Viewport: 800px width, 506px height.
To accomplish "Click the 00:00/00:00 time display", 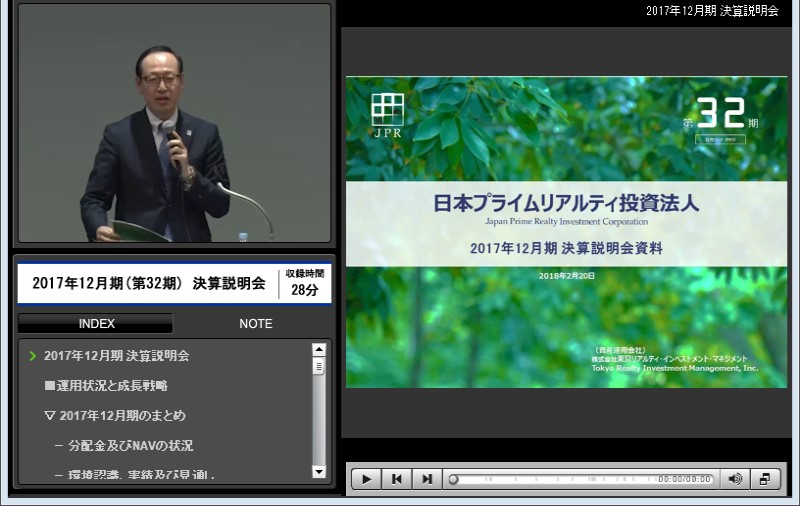I will tap(684, 479).
